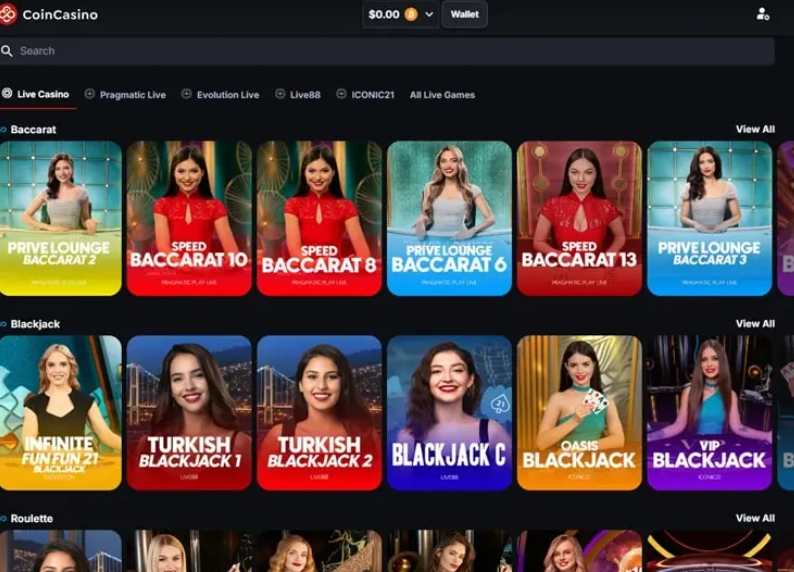This screenshot has width=794, height=572.
Task: Open the $0.00 balance selector
Action: pos(401,14)
